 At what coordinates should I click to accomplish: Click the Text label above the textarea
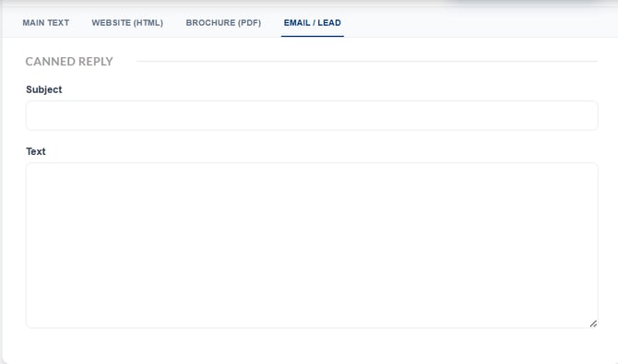click(36, 151)
